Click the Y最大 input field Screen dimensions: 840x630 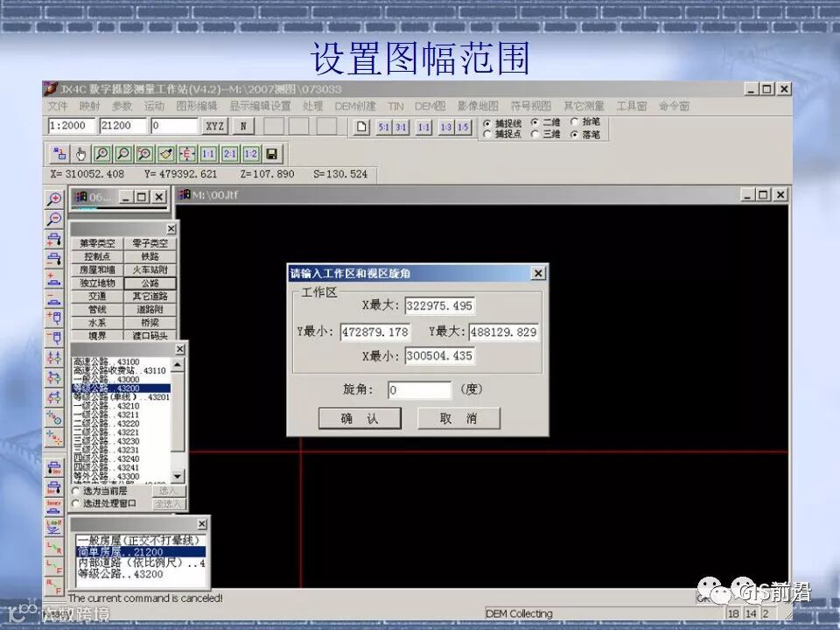(x=504, y=332)
